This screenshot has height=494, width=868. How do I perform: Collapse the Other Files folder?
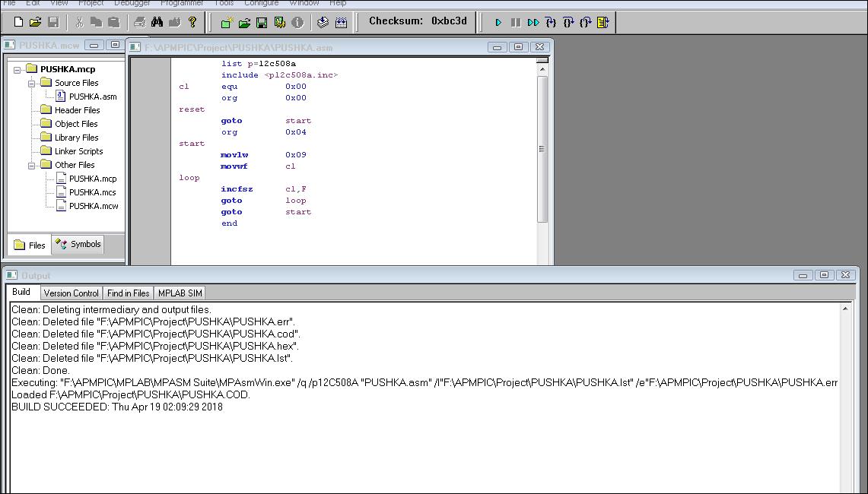[x=32, y=165]
